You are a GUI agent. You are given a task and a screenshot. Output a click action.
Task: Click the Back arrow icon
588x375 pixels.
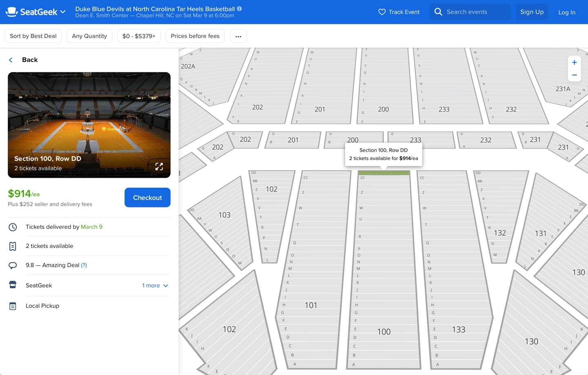tap(11, 60)
